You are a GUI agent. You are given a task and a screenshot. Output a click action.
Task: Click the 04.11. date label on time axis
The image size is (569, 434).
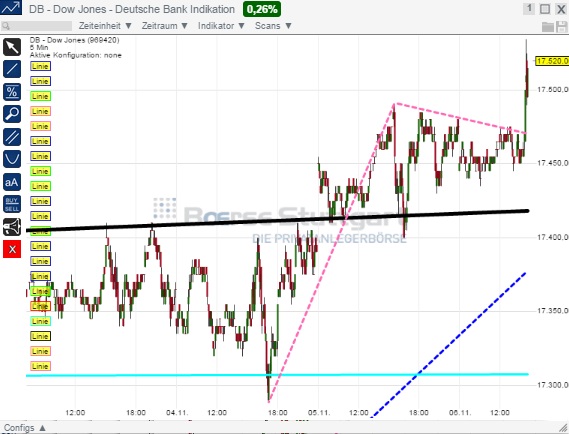click(x=177, y=413)
